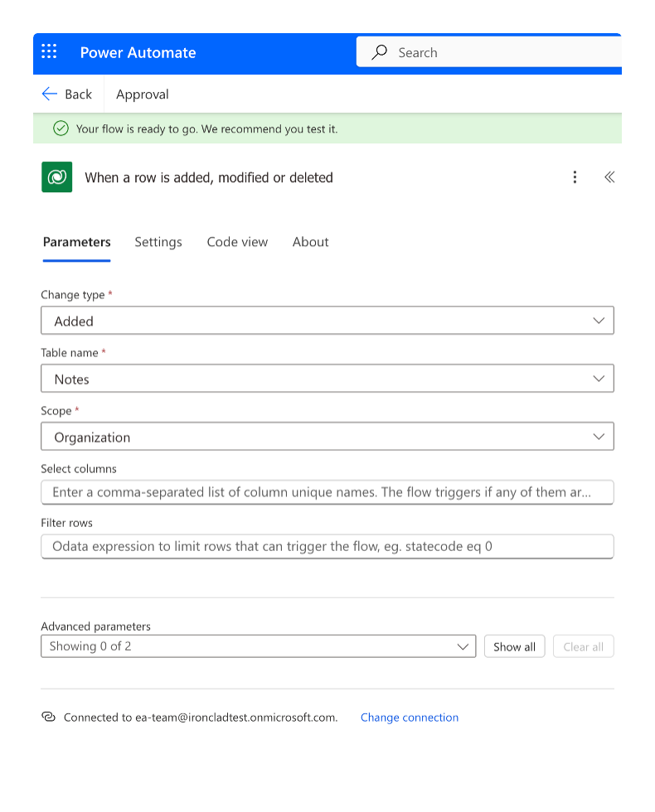Click the 'Your flow is ready' message
The image size is (655, 812).
tap(206, 129)
